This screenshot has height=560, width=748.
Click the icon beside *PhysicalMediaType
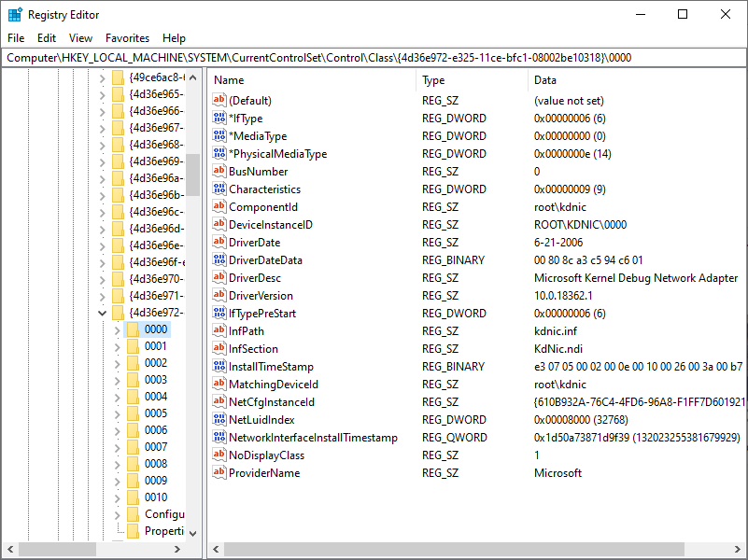point(219,153)
